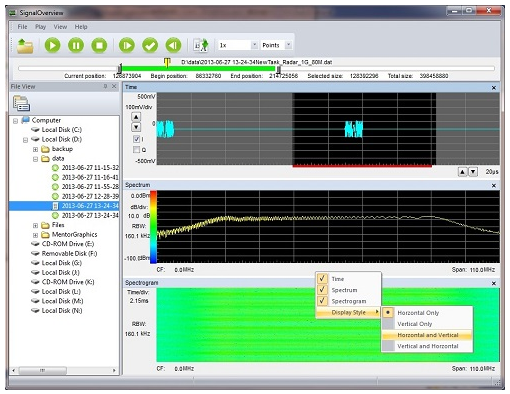Toggle Time panel visibility in context menu
The image size is (510, 394).
point(348,279)
